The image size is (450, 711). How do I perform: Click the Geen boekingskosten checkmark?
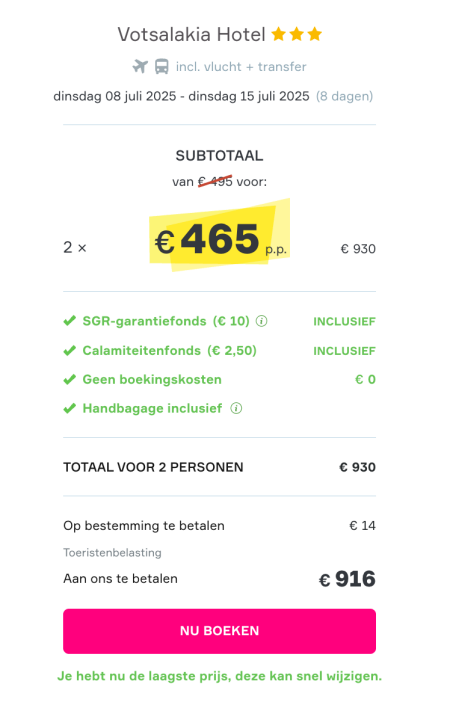pyautogui.click(x=69, y=380)
